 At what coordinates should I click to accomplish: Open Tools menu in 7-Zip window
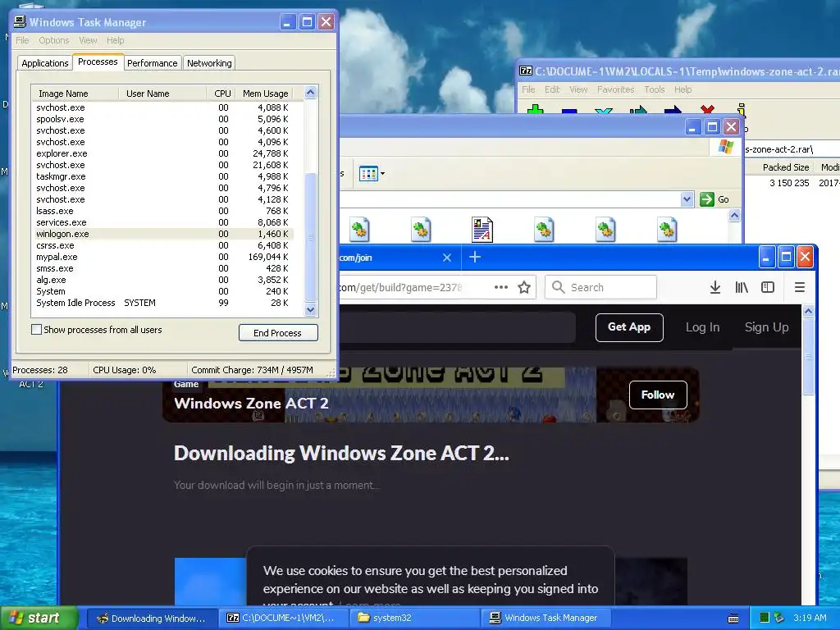point(654,89)
